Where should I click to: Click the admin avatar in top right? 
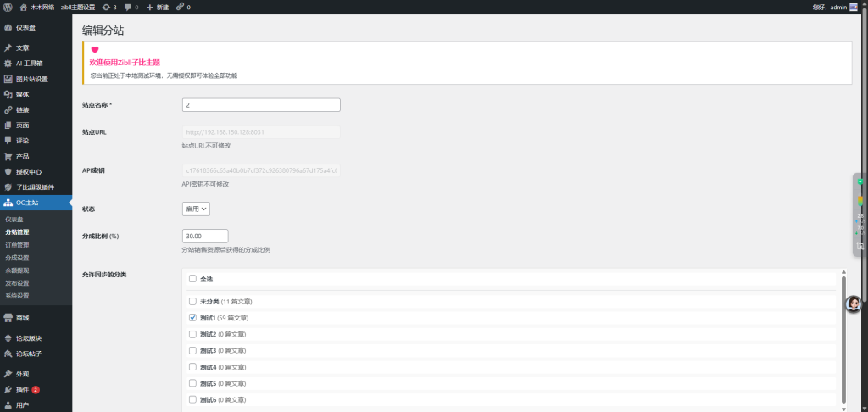(853, 7)
